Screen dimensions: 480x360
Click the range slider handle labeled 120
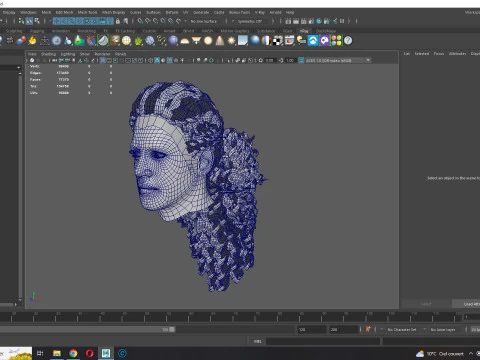(172, 329)
